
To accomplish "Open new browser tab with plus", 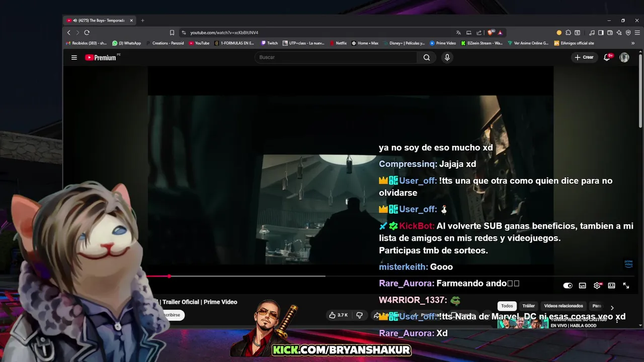I will [142, 21].
